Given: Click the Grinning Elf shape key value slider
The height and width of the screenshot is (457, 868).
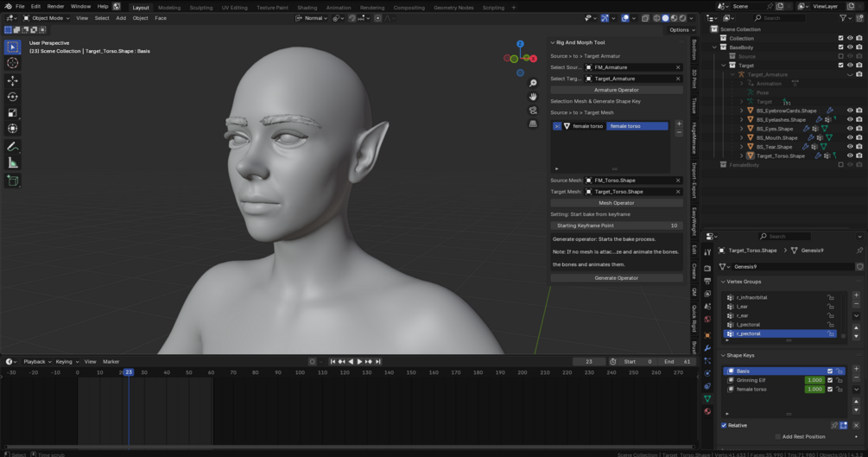Looking at the screenshot, I should (x=814, y=380).
